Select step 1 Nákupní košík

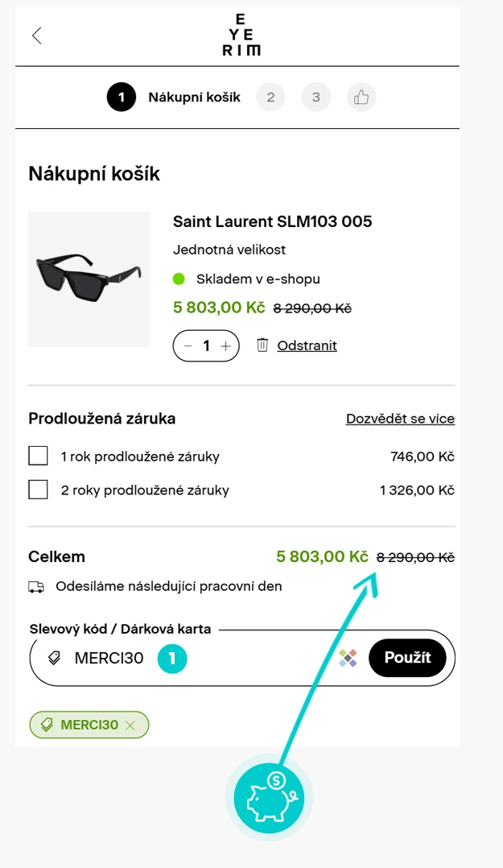122,97
